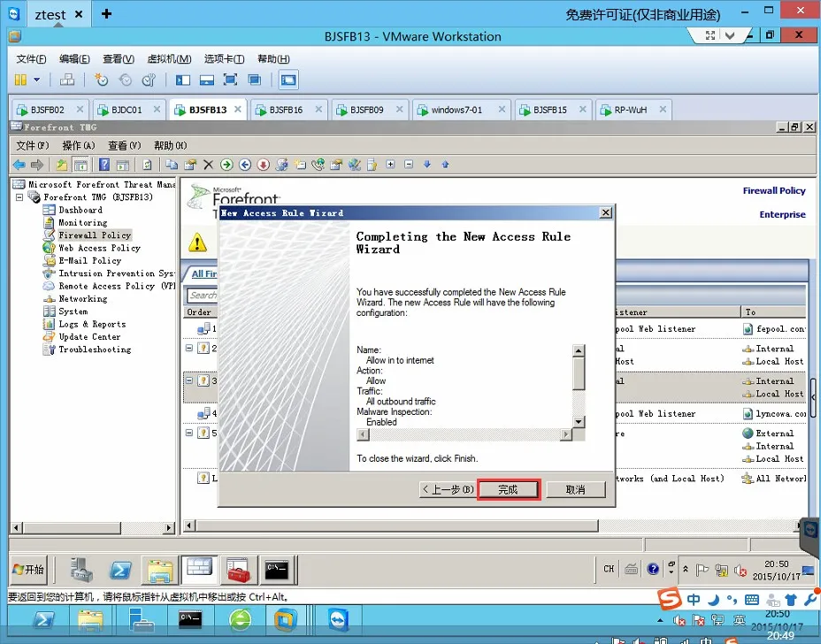821x644 pixels.
Task: Switch to windows7-01 VM tab
Action: 456,110
